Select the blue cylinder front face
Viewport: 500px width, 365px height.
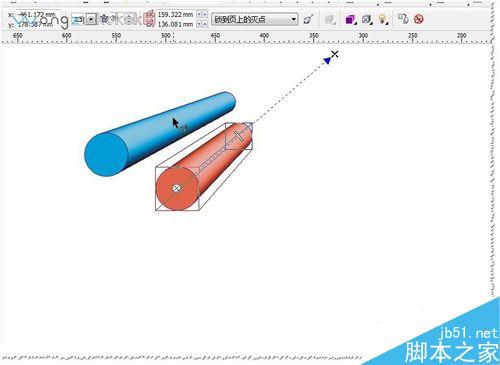pos(106,154)
